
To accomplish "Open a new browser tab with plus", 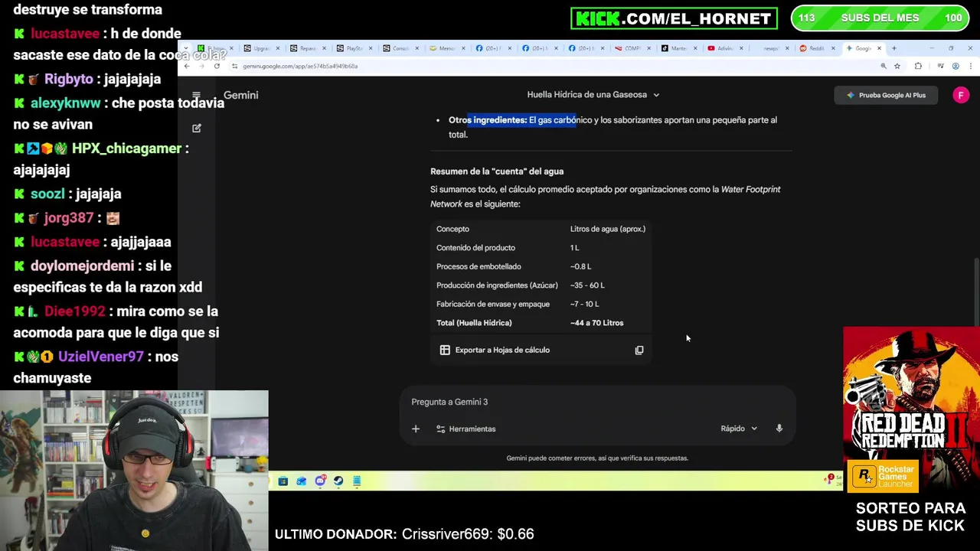I will [893, 48].
